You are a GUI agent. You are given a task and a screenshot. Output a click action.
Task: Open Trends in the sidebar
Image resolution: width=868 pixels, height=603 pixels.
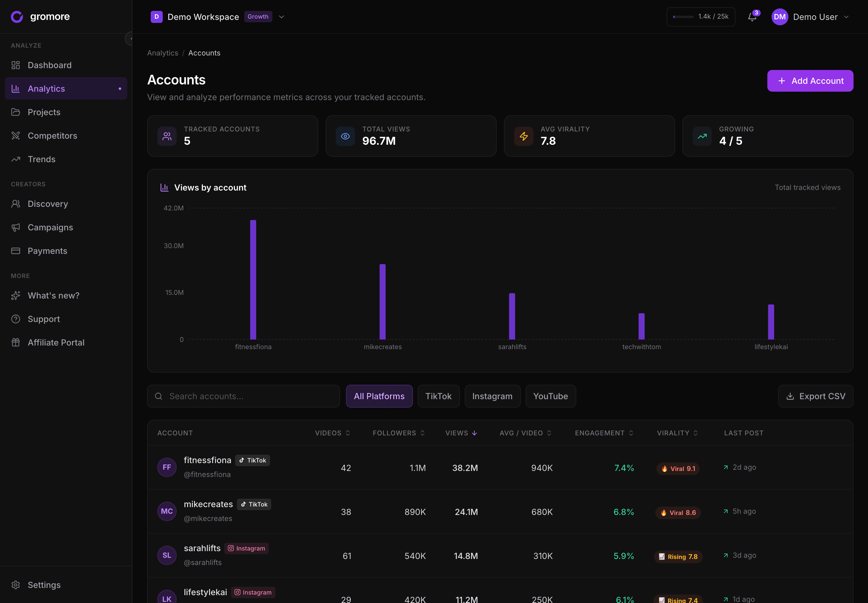pos(66,159)
